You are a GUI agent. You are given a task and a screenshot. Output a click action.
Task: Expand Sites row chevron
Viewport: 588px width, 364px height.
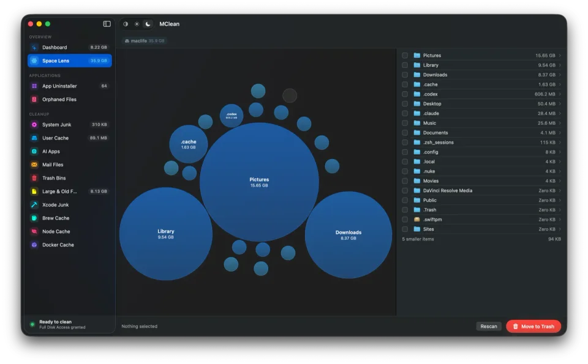coord(560,229)
